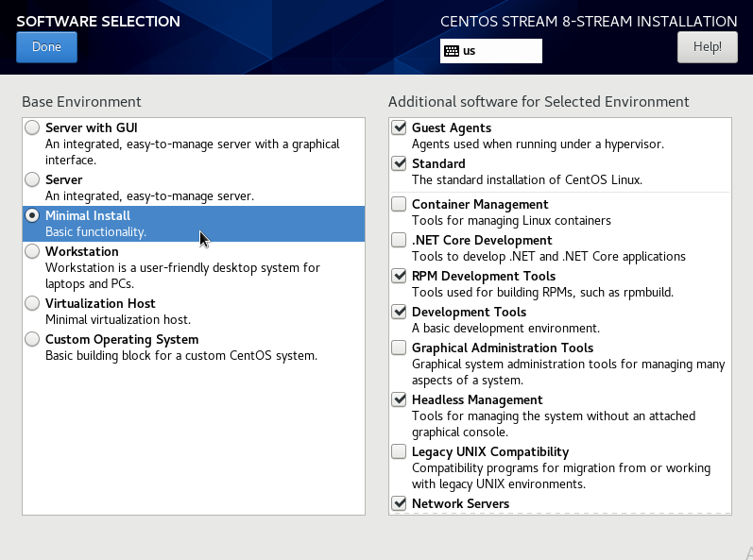Click 'Basic building block for a custom CentOS system.'
753x560 pixels.
181,356
